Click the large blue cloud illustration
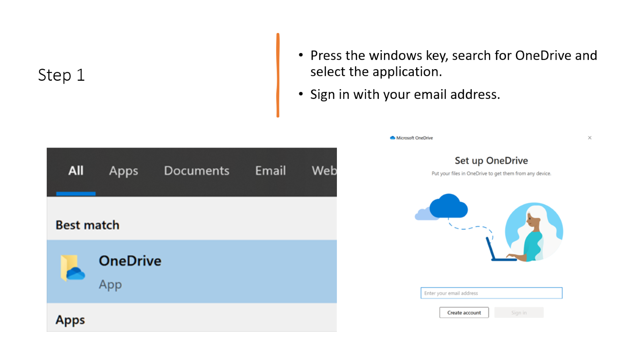This screenshot has height=363, width=644. click(448, 206)
